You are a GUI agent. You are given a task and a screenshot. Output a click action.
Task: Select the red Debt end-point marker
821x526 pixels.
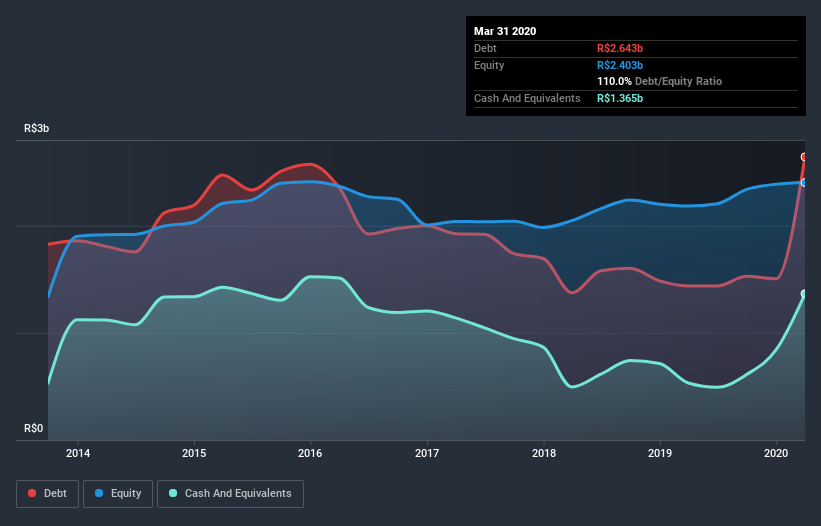(804, 157)
